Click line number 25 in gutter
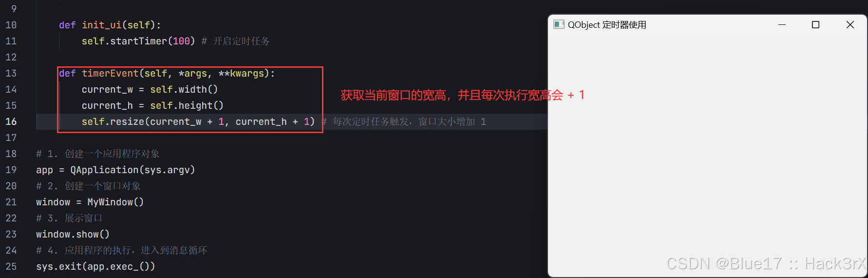Screen dimensions: 868x278 [x=11, y=266]
